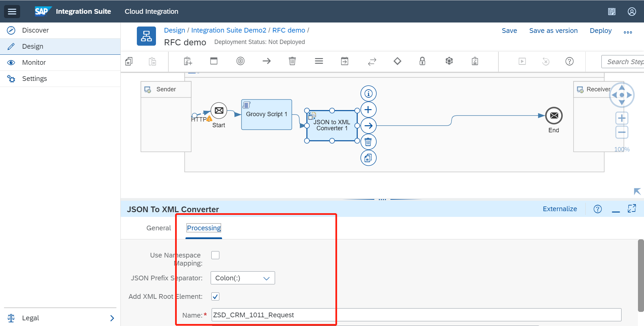Open the Router diamond palette icon
644x326 pixels.
tap(397, 61)
